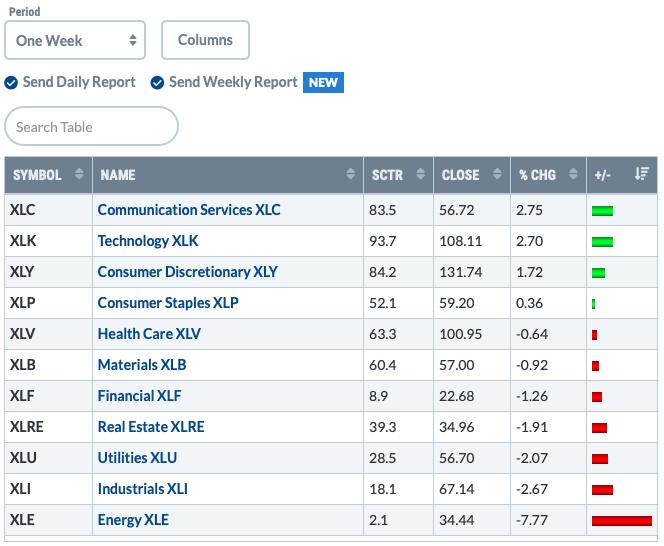Click the Search Table input field
This screenshot has width=664, height=546.
91,126
